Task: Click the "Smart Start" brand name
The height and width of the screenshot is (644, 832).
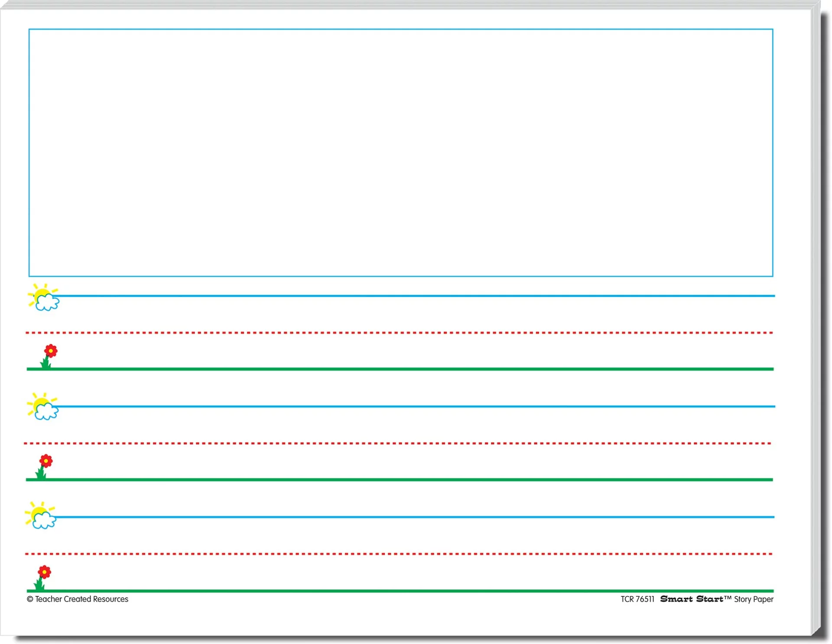Action: [692, 599]
